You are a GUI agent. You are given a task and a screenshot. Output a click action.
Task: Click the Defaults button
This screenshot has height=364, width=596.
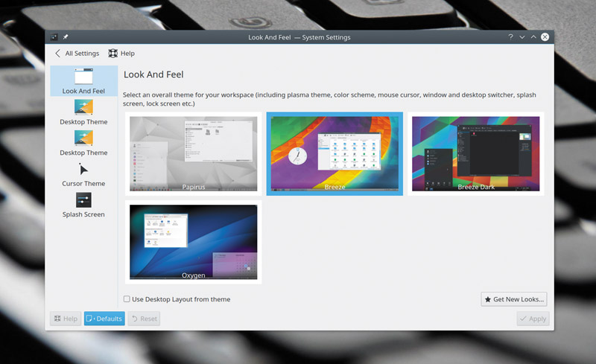104,319
